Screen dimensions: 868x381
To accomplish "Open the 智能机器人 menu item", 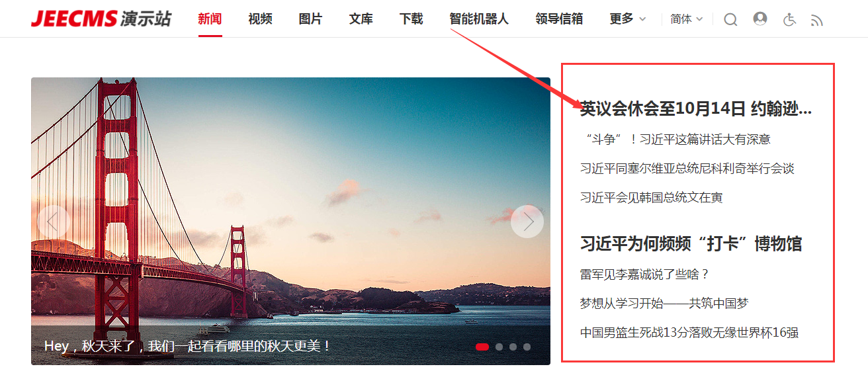I will pos(479,19).
